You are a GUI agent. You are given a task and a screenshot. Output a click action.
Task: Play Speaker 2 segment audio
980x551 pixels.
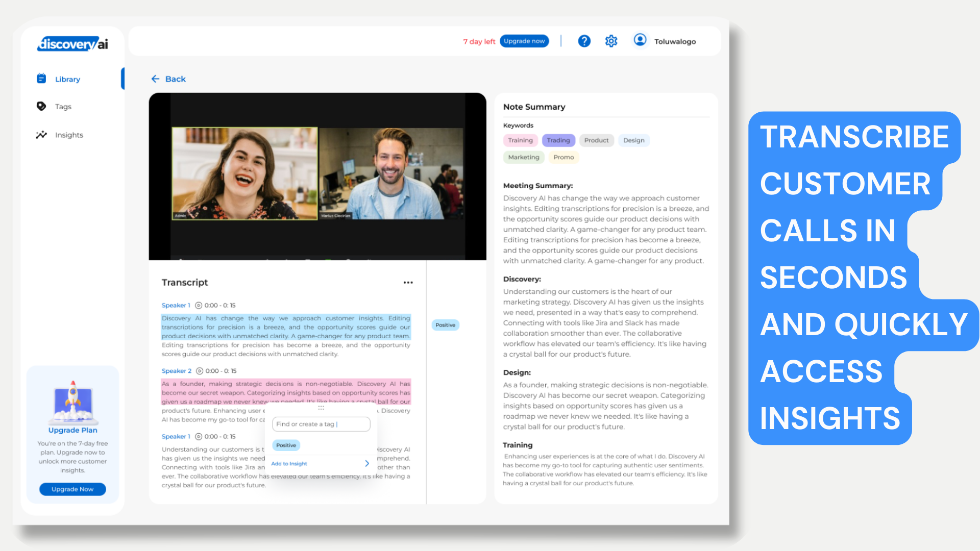click(200, 371)
